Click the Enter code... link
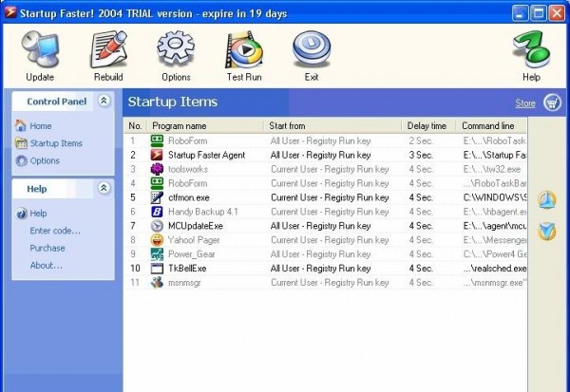This screenshot has width=570, height=392. click(x=55, y=231)
